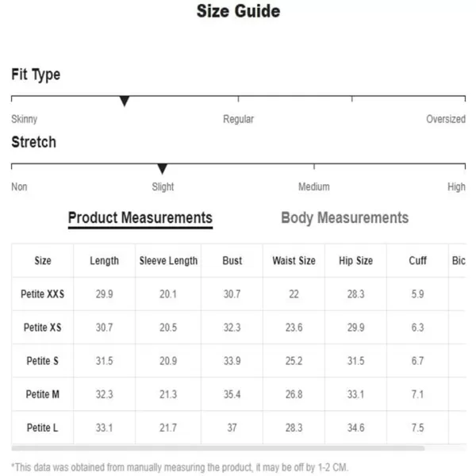This screenshot has width=476, height=476.
Task: Select the Petite L row label
Action: (x=43, y=428)
